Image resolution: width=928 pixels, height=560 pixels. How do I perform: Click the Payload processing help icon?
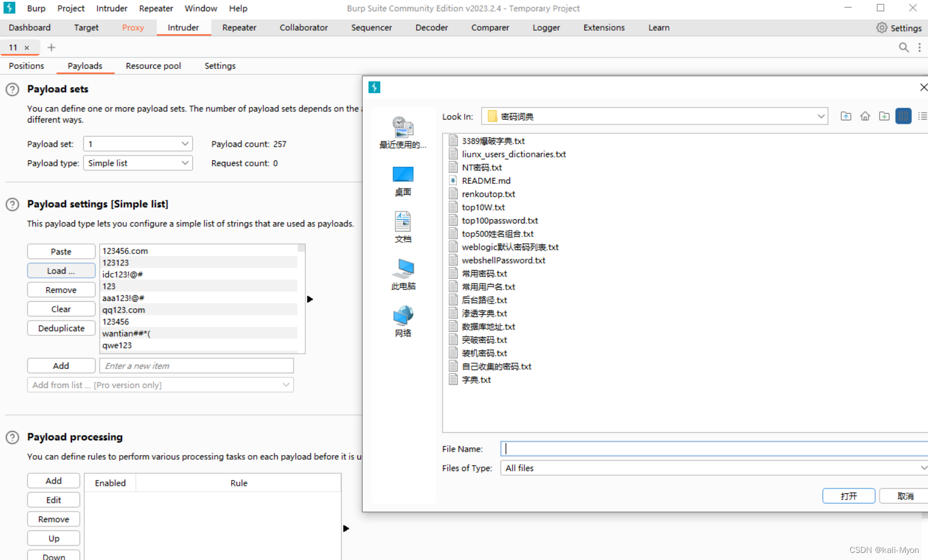[x=12, y=437]
